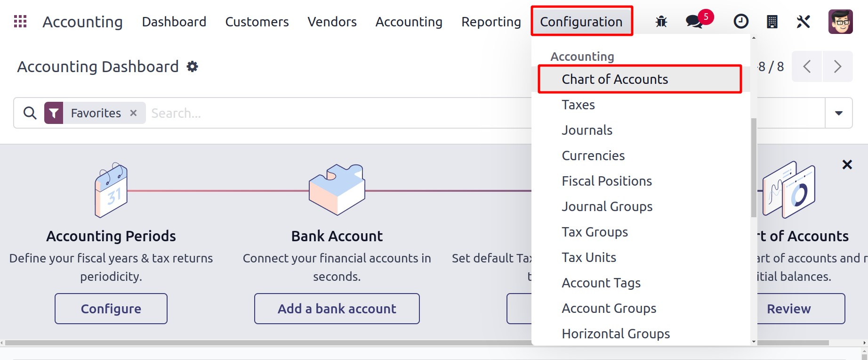This screenshot has height=360, width=868.
Task: Click the Add a bank account button
Action: 337,309
